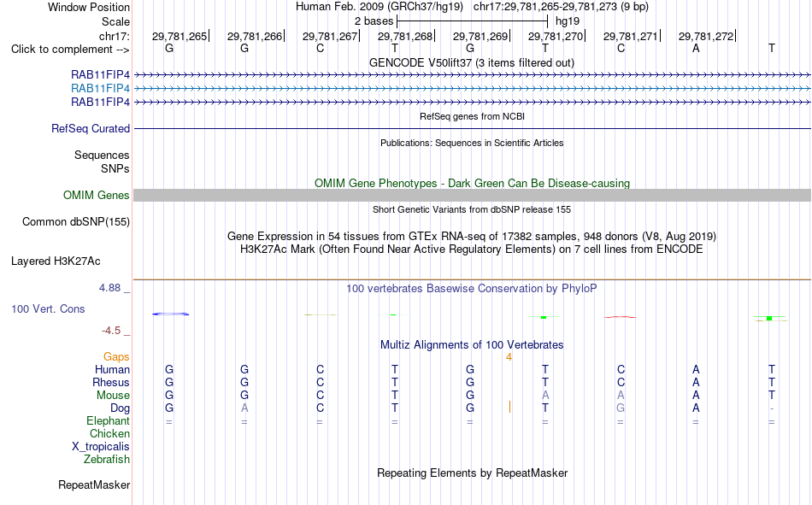Image resolution: width=812 pixels, height=505 pixels.
Task: Click the Rhesus species label
Action: [x=111, y=382]
